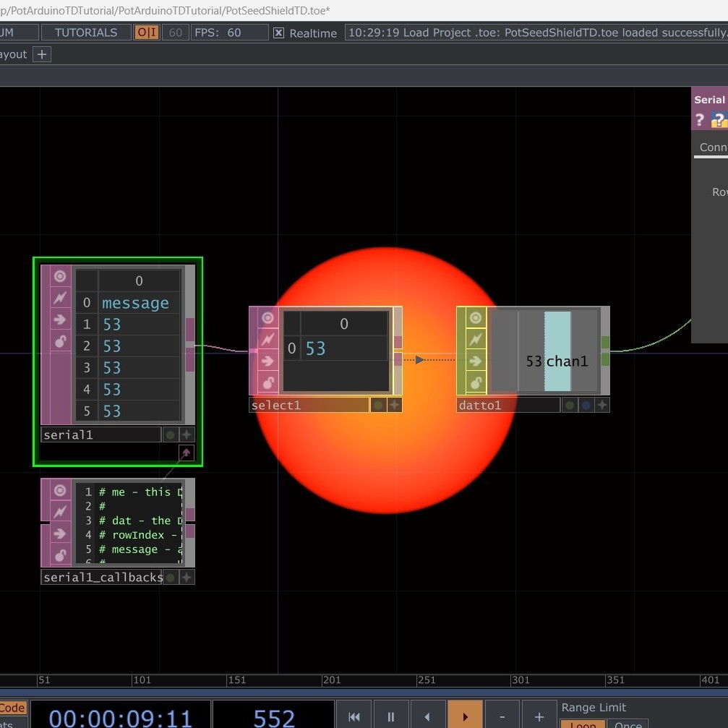Pause playback in the timeline

(390, 716)
